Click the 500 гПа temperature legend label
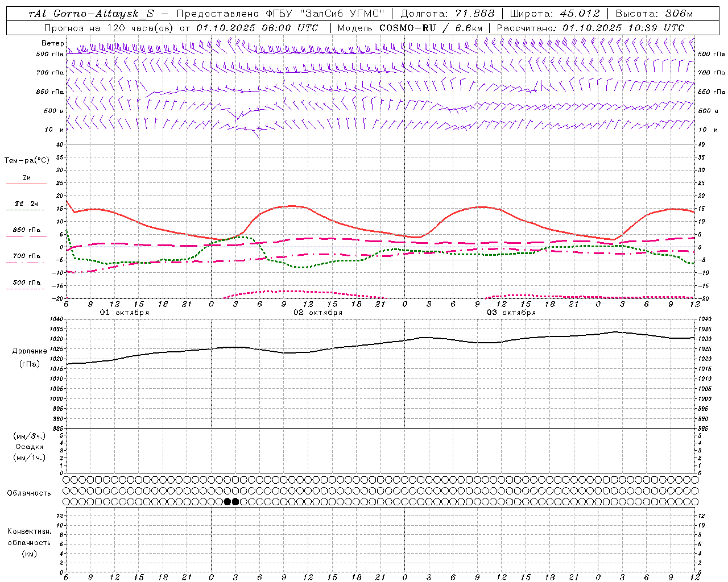Viewport: 728px width, 582px height. (27, 282)
